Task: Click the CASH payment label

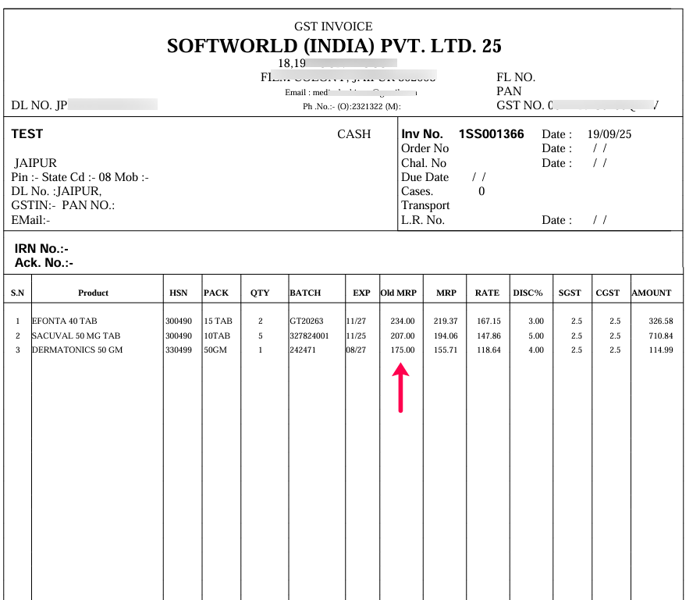Action: (x=354, y=134)
